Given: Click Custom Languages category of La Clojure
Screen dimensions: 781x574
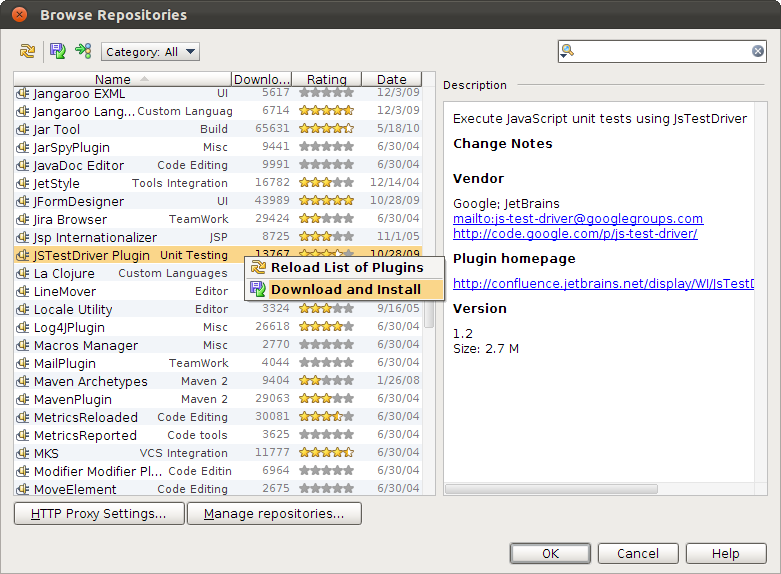Looking at the screenshot, I should [x=173, y=273].
